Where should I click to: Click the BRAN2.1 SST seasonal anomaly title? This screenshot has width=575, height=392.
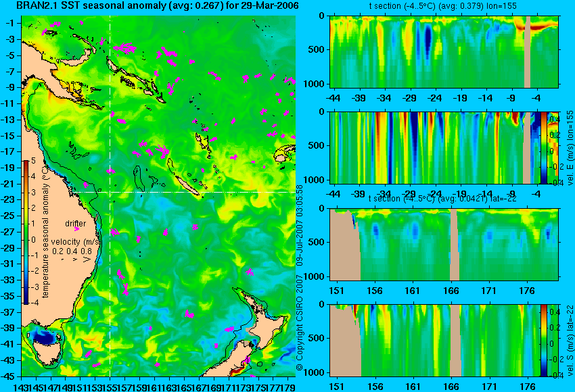[x=158, y=5]
